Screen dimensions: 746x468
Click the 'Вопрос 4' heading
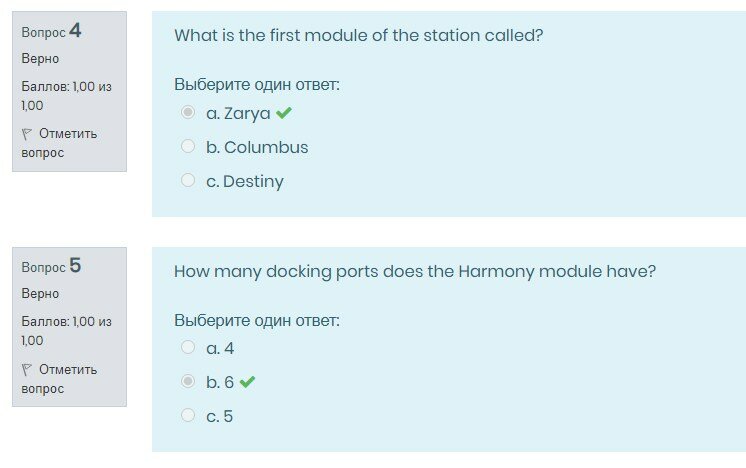[x=51, y=32]
